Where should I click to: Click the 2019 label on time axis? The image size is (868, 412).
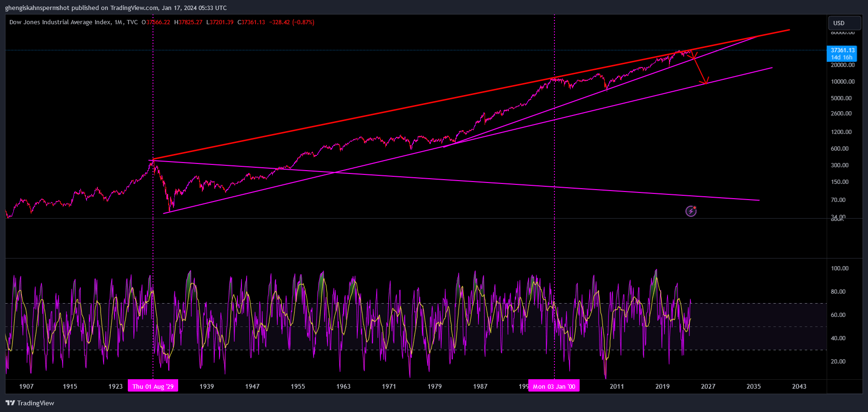click(x=662, y=386)
